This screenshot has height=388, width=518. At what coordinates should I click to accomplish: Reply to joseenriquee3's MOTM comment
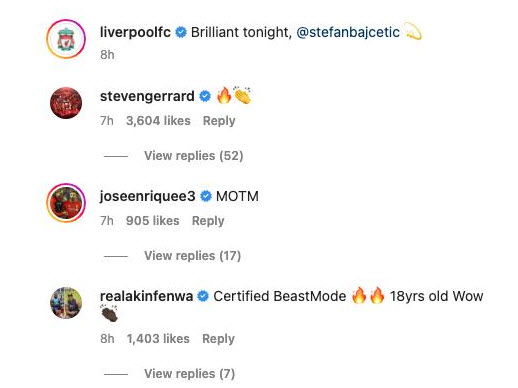208,221
